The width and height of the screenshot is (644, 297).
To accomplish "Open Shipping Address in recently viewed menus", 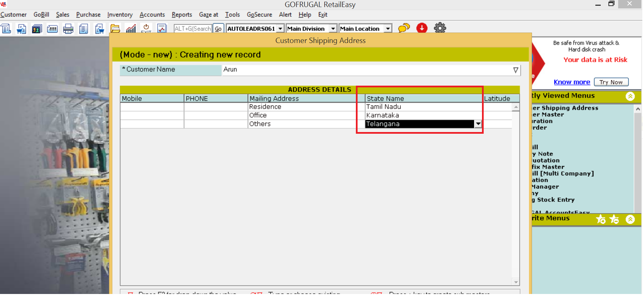I will pos(565,108).
